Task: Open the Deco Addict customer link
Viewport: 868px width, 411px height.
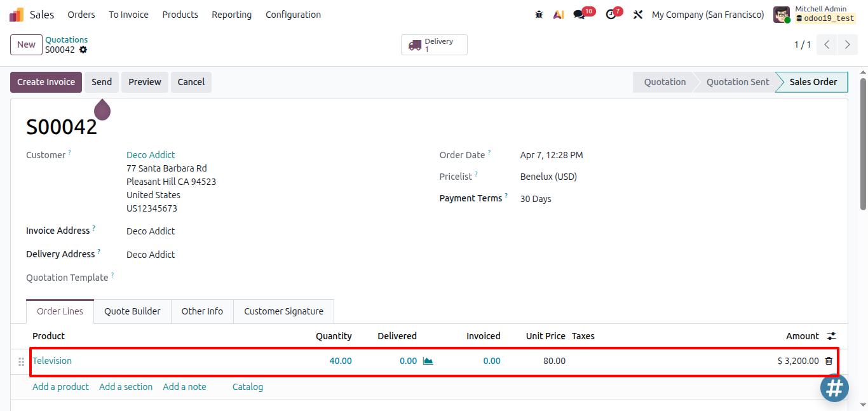Action: coord(151,155)
